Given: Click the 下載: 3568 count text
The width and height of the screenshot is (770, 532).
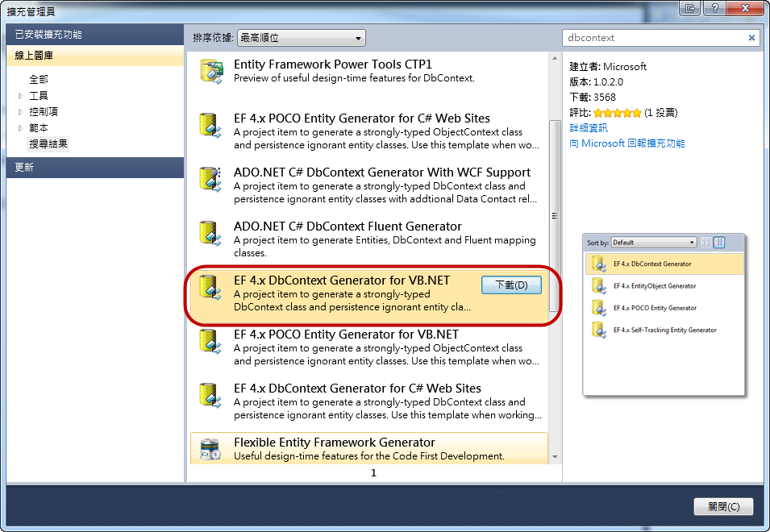Looking at the screenshot, I should tap(593, 98).
